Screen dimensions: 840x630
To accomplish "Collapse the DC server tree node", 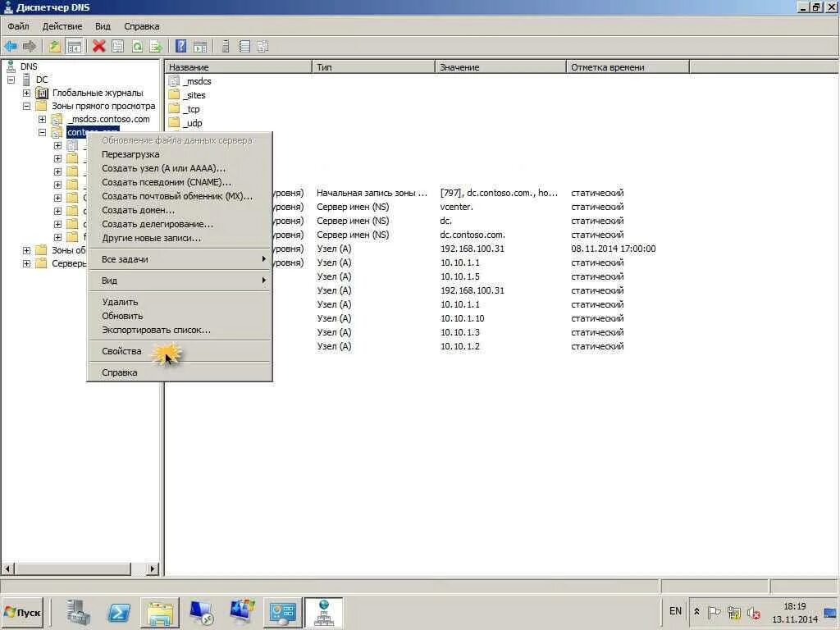I will [x=11, y=80].
